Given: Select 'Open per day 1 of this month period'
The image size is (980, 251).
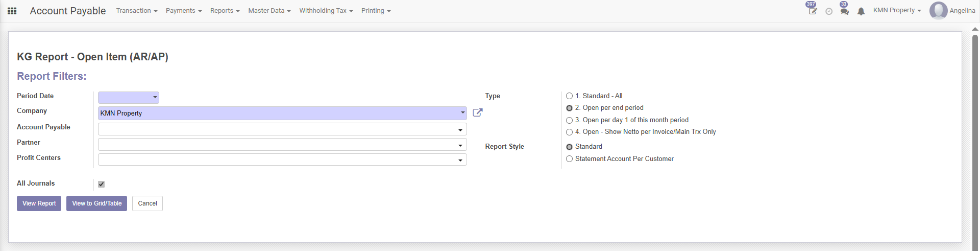Looking at the screenshot, I should coord(569,120).
